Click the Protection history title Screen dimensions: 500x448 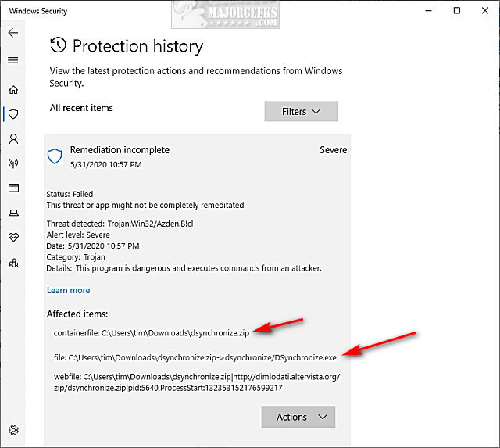coord(137,45)
